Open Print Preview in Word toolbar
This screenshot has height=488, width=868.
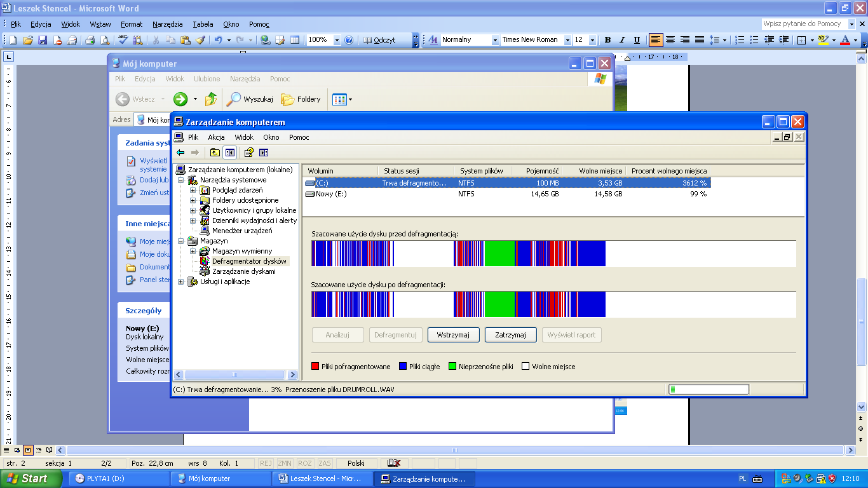coord(105,40)
